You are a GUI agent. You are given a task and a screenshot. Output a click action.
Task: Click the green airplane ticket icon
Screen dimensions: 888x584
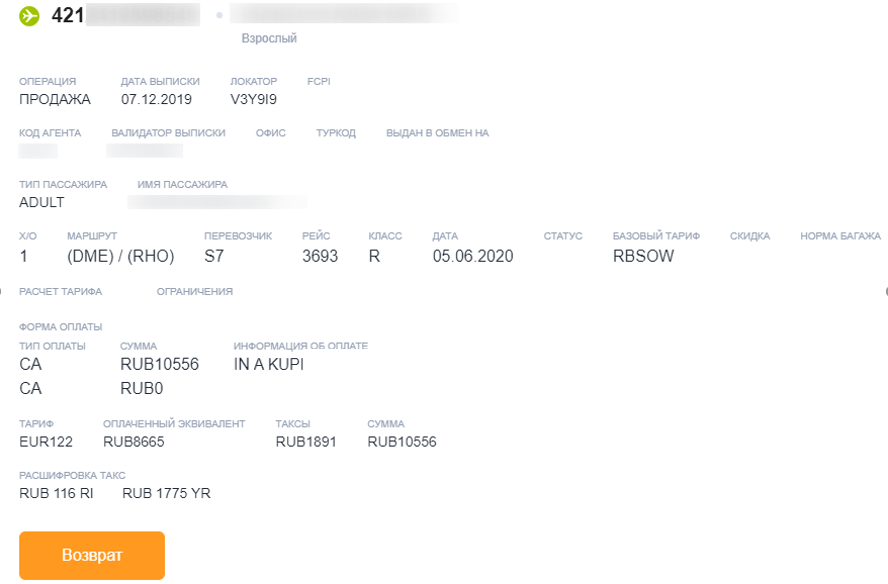pyautogui.click(x=29, y=16)
